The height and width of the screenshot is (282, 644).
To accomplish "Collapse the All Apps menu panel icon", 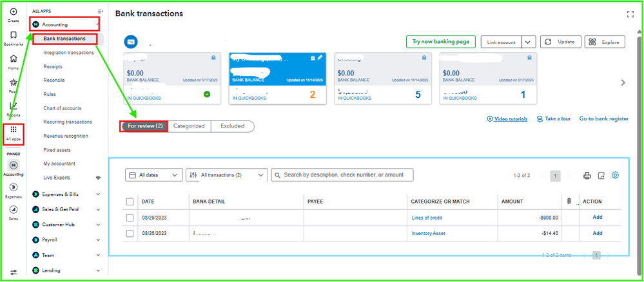I will tap(101, 12).
